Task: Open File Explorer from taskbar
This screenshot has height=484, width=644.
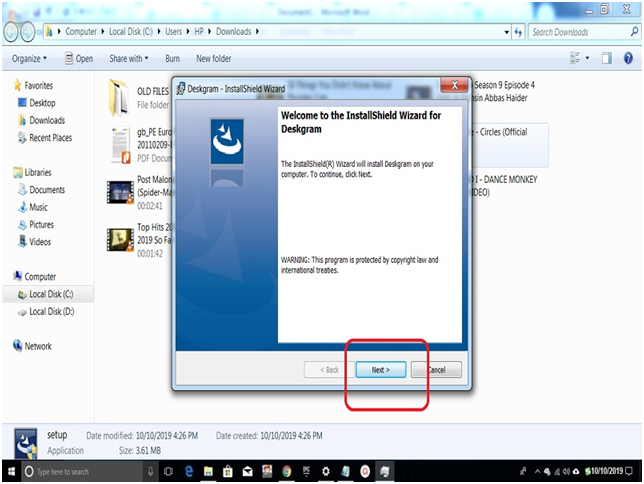Action: 208,471
